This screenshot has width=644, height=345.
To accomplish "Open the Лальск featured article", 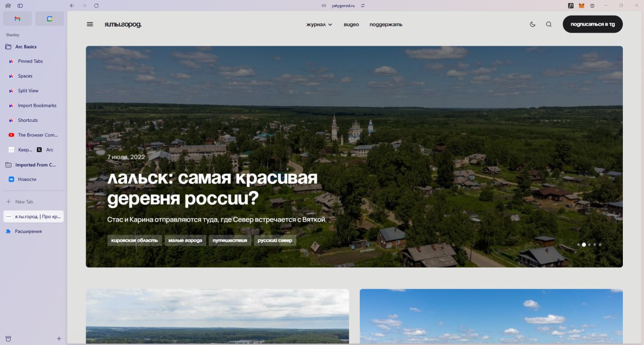I will click(x=212, y=186).
